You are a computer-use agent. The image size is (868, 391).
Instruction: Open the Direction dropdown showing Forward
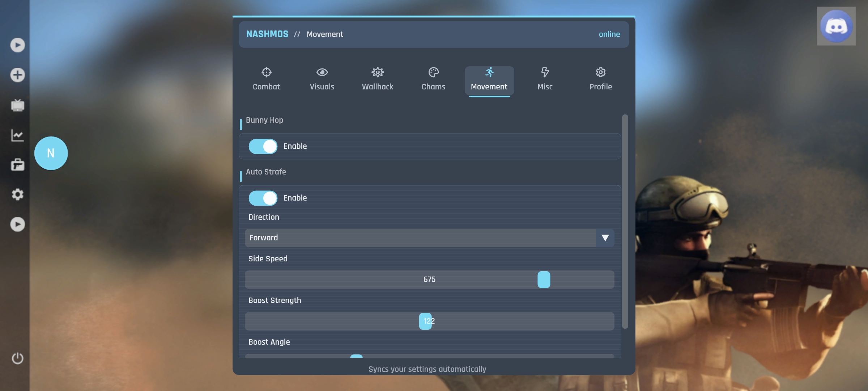[x=429, y=238]
